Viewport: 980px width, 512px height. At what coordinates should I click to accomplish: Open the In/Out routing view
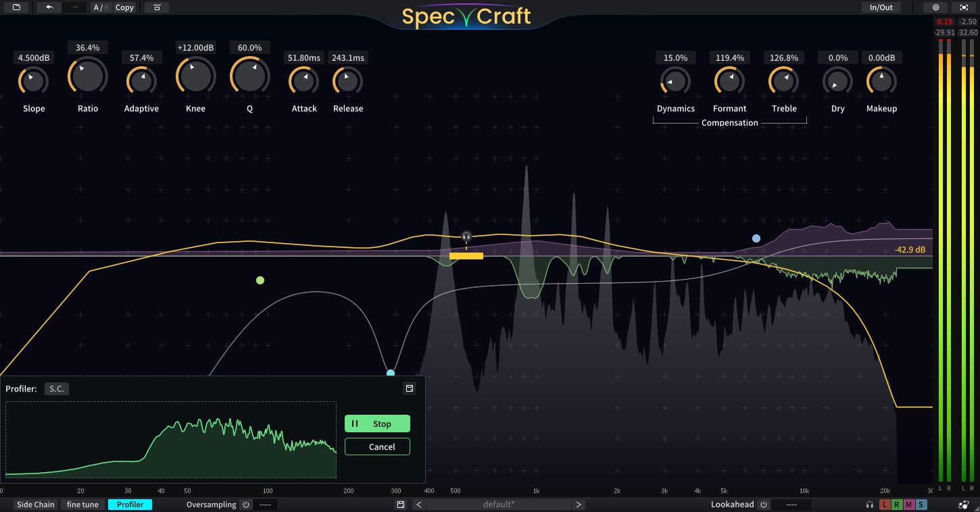[x=881, y=7]
